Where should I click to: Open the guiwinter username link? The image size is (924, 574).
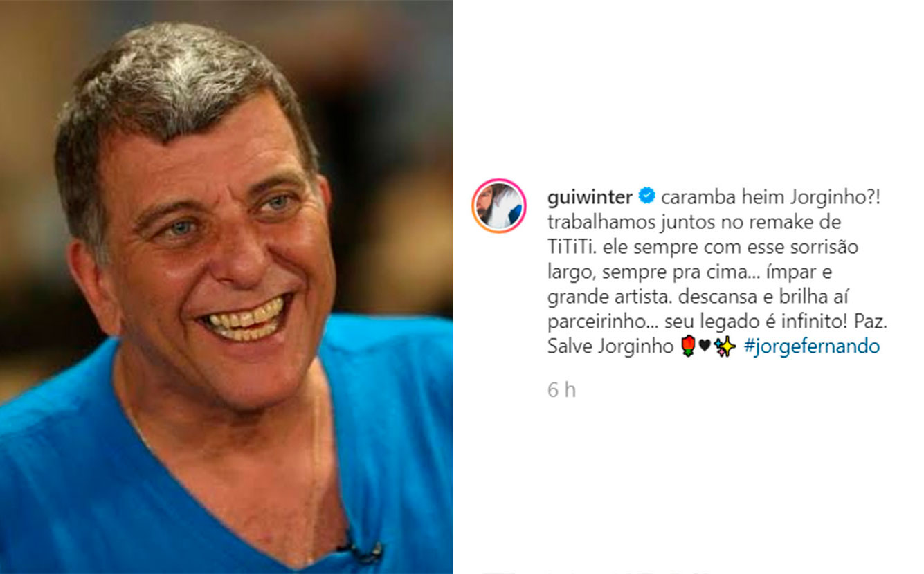tap(590, 197)
